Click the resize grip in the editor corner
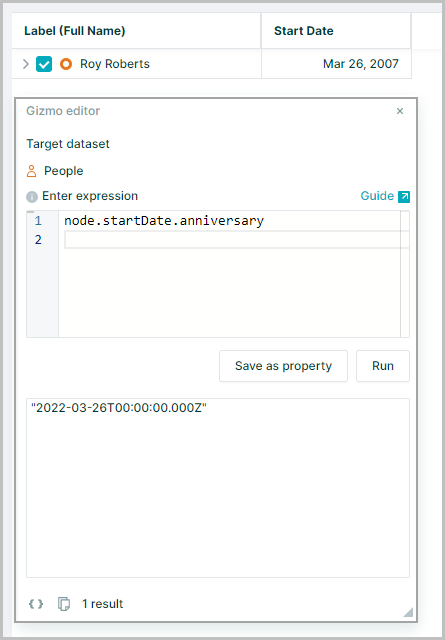 coord(408,612)
